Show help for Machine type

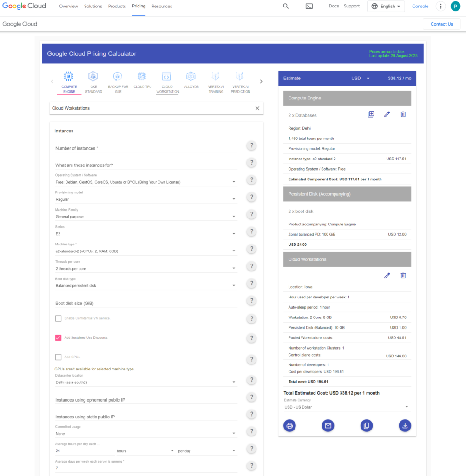click(x=251, y=249)
